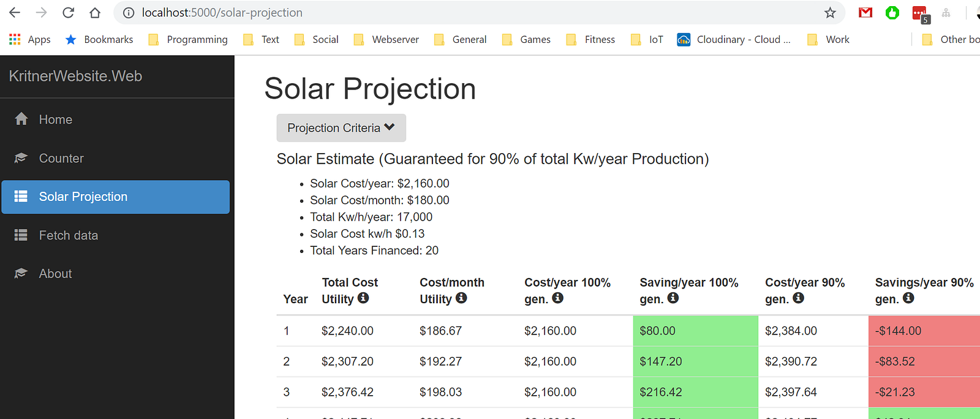The image size is (980, 419).
Task: Open the Gmail extension icon
Action: coord(865,13)
